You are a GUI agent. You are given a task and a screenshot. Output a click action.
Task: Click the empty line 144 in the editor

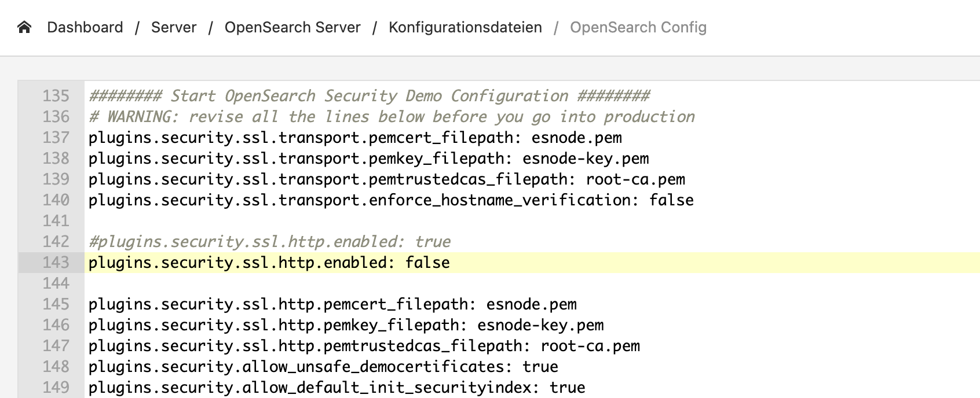[532, 283]
